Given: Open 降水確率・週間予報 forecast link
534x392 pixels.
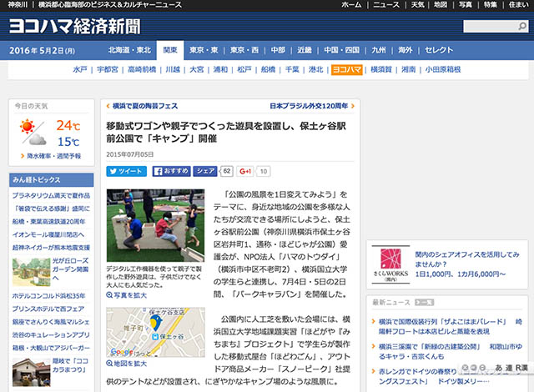Looking at the screenshot, I should coord(53,156).
